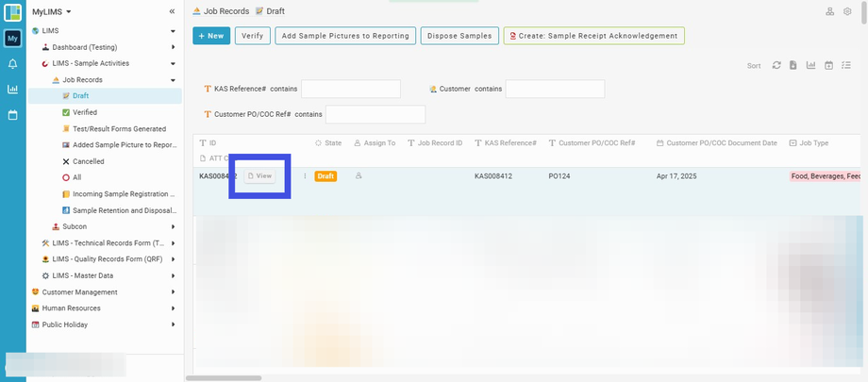Click the assignee person icon in KAS008412 row

point(359,175)
